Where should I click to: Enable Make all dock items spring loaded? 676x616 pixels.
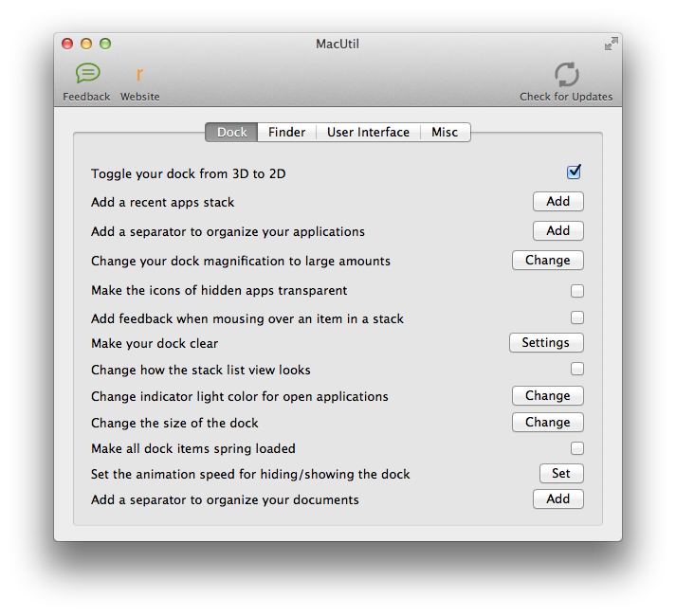[576, 448]
